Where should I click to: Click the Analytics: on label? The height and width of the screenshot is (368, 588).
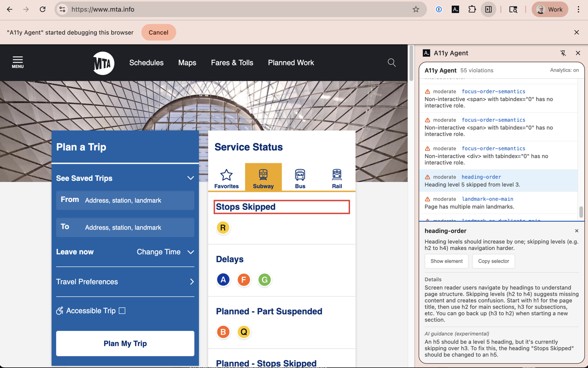tap(564, 70)
